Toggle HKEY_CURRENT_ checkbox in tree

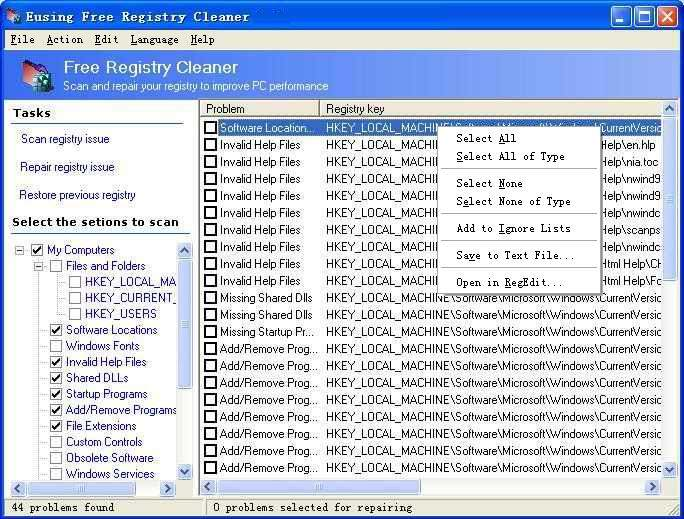click(75, 298)
